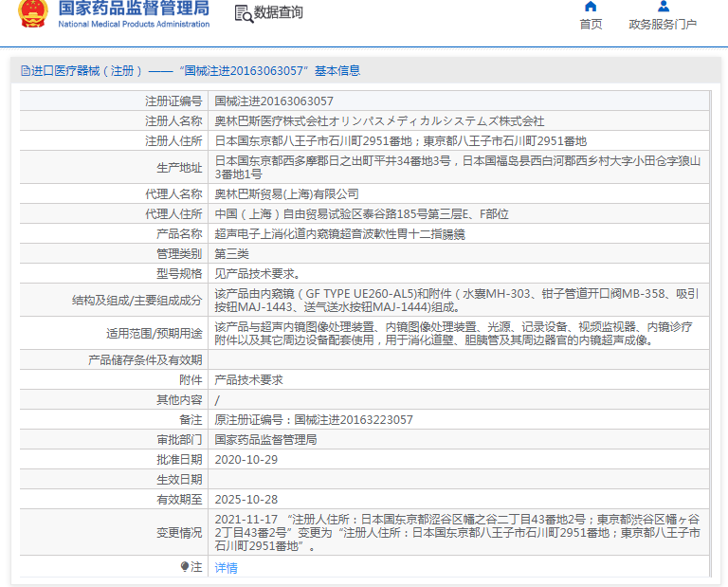
Task: Click the 产品名称 label
Action: (179, 234)
